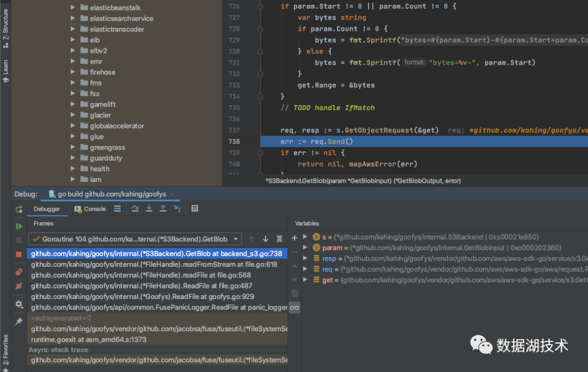Select the elasticsearchservice folder
The width and height of the screenshot is (588, 372).
pos(121,19)
